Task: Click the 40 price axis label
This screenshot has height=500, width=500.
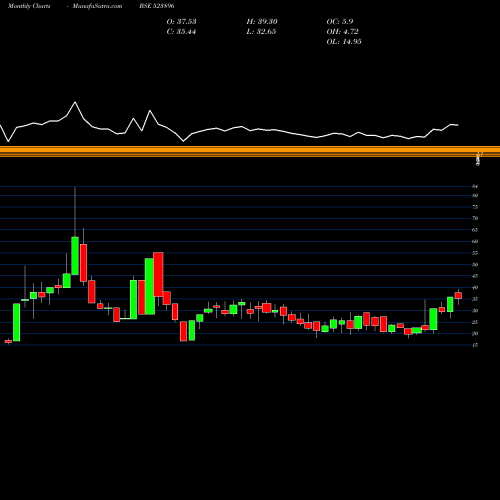Action: click(475, 287)
